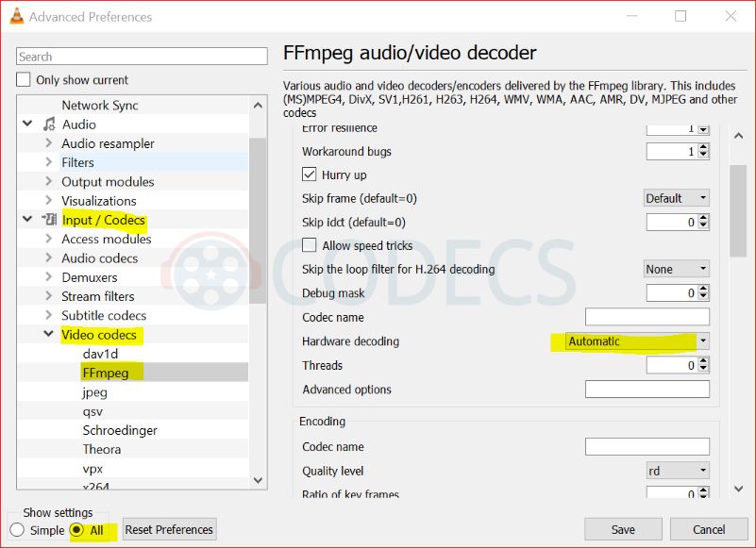This screenshot has height=548, width=756.
Task: Click Cancel to discard changes
Action: pos(709,529)
